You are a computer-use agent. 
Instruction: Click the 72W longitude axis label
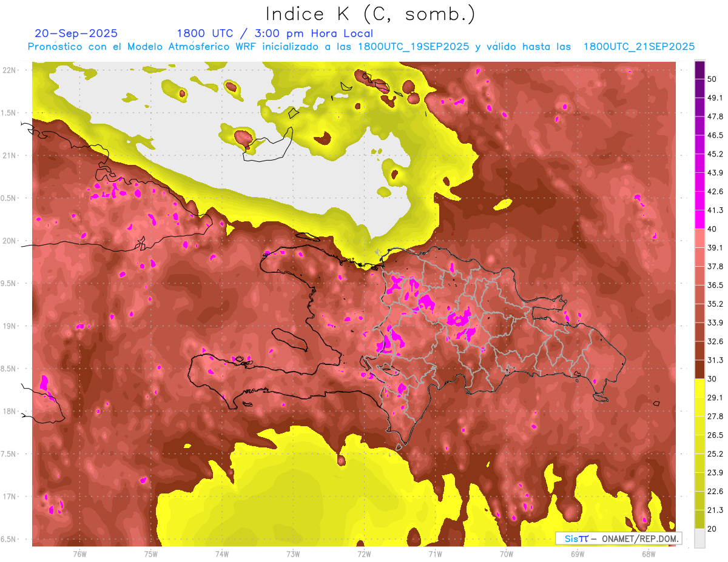pyautogui.click(x=364, y=554)
